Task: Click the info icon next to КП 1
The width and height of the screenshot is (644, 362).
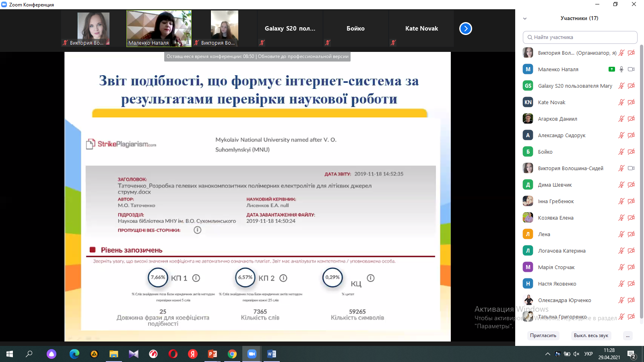Action: coord(196,278)
